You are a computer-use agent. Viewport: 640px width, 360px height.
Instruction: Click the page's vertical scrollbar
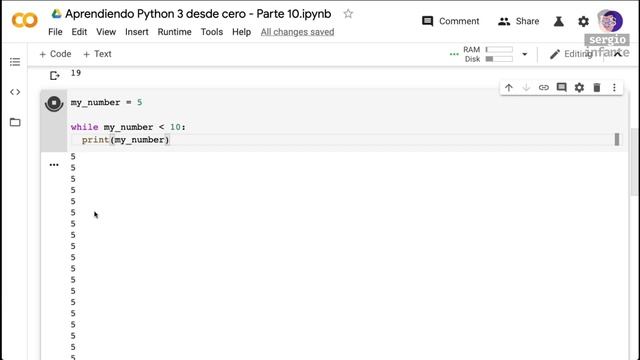634,162
